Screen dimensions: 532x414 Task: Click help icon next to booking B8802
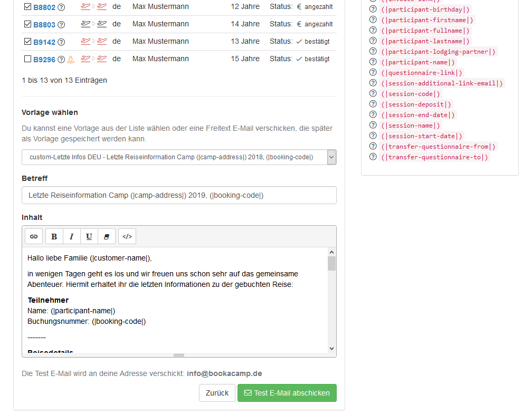[61, 7]
